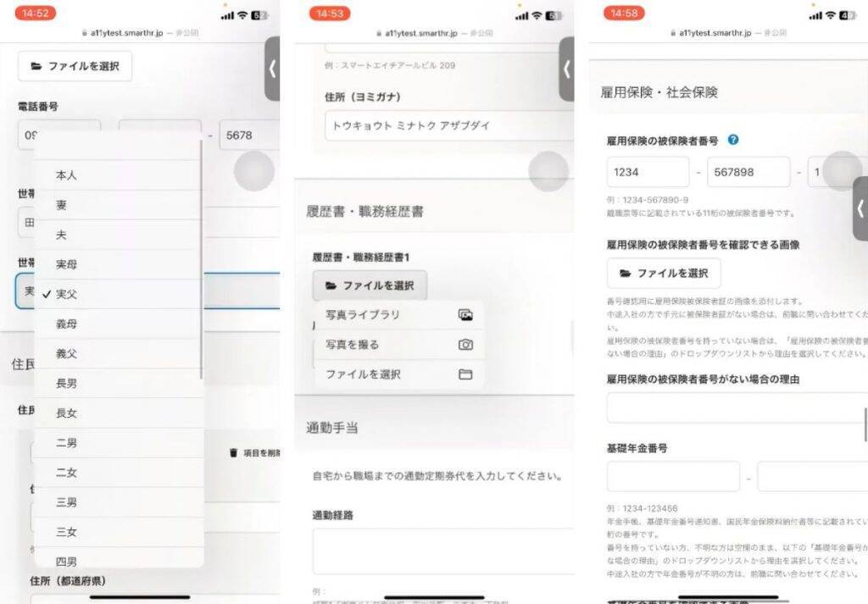This screenshot has width=868, height=604.
Task: Select 実母 in the relationship list
Action: (119, 264)
